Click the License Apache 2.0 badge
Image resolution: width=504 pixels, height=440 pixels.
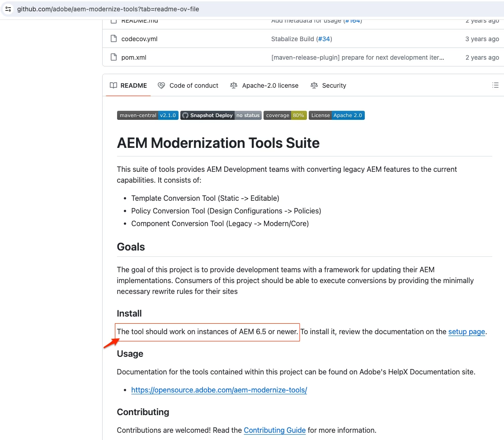[337, 115]
